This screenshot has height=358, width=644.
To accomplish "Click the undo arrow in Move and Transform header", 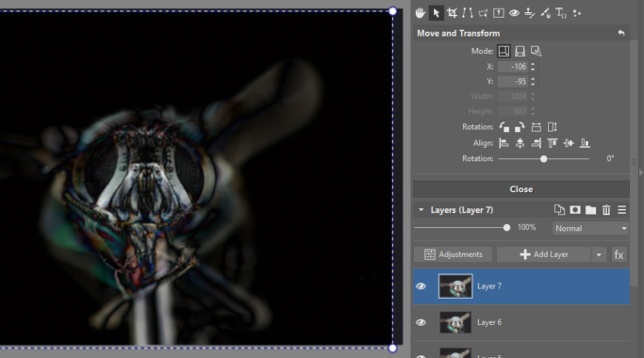I will click(621, 33).
